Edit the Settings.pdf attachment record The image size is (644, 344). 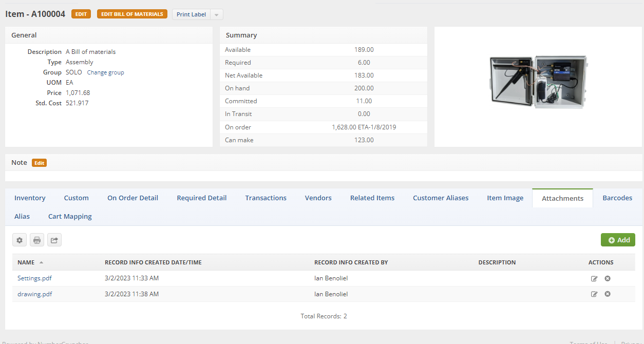click(594, 278)
